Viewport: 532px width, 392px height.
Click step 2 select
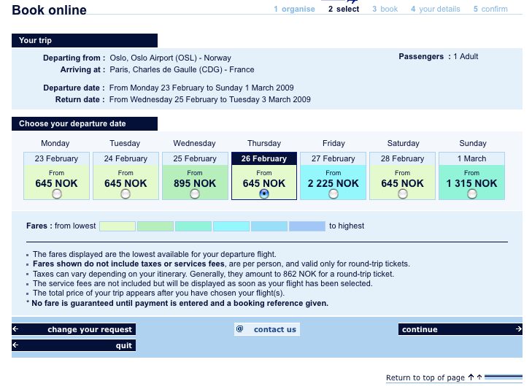point(344,9)
